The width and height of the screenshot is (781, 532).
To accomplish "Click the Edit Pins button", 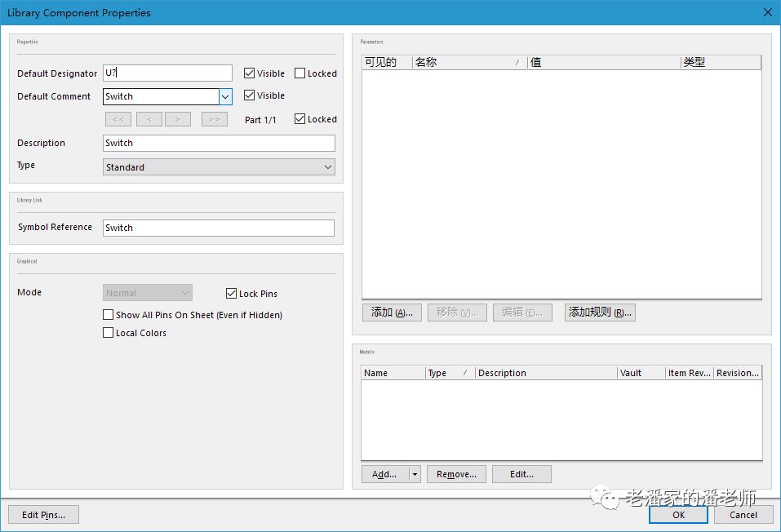I will click(x=43, y=515).
